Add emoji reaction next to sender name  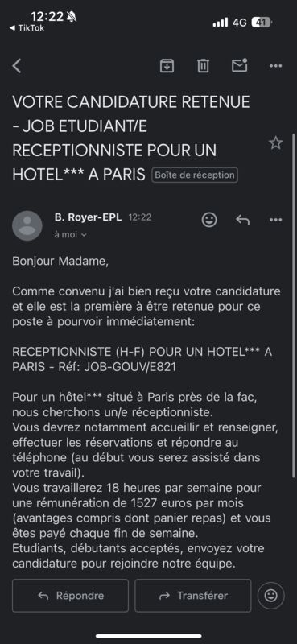point(209,220)
